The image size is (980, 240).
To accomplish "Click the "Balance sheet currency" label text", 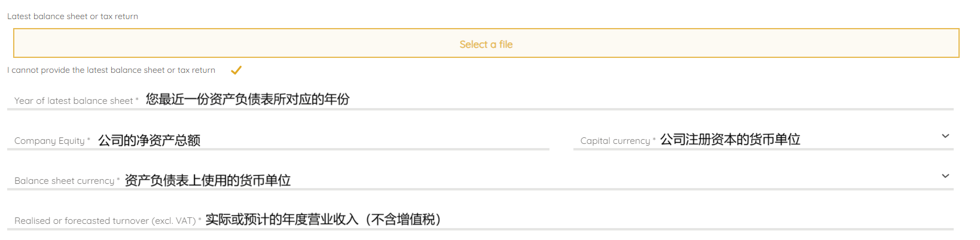I will [x=65, y=181].
